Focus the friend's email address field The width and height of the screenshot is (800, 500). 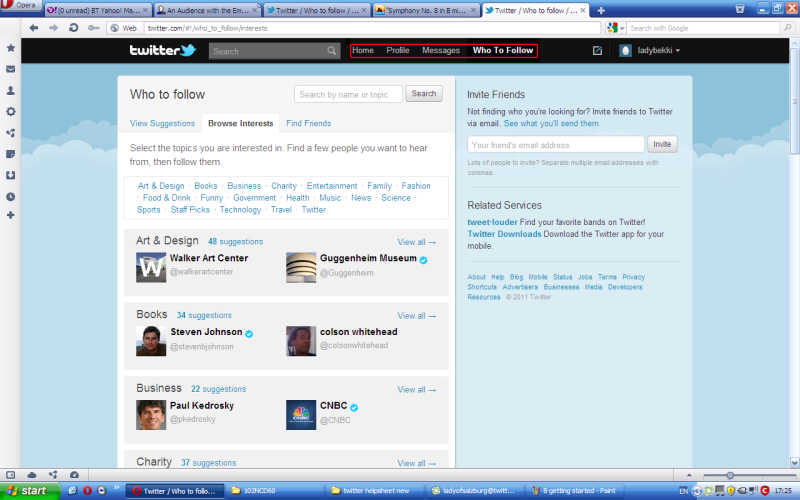tap(556, 144)
